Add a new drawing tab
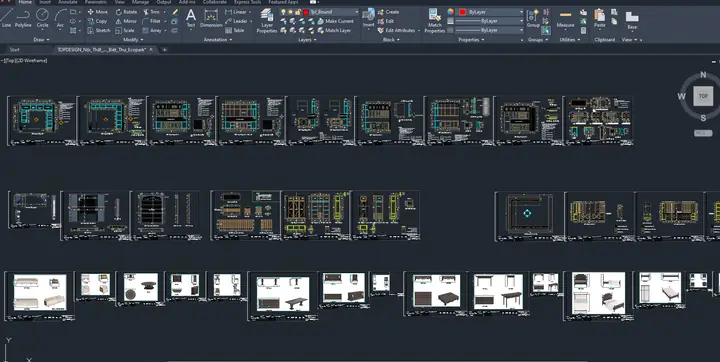 (164, 50)
